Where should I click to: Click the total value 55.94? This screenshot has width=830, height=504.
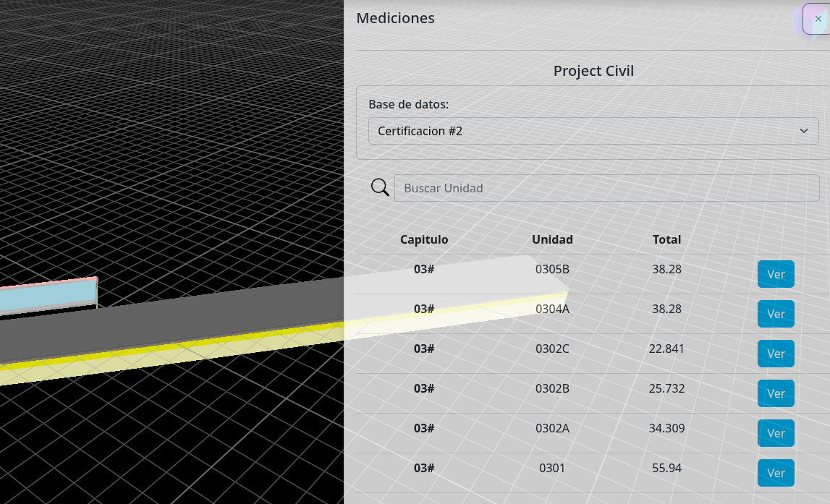[666, 468]
